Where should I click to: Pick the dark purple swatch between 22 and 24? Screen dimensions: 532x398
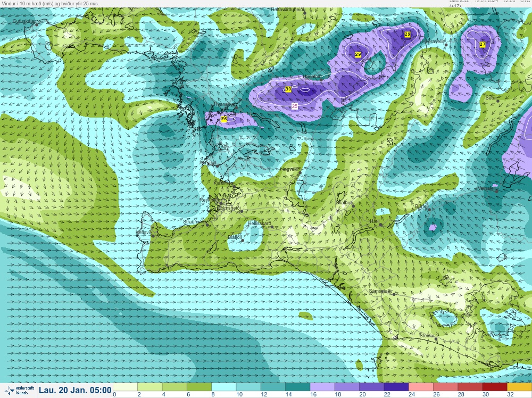[396, 387]
